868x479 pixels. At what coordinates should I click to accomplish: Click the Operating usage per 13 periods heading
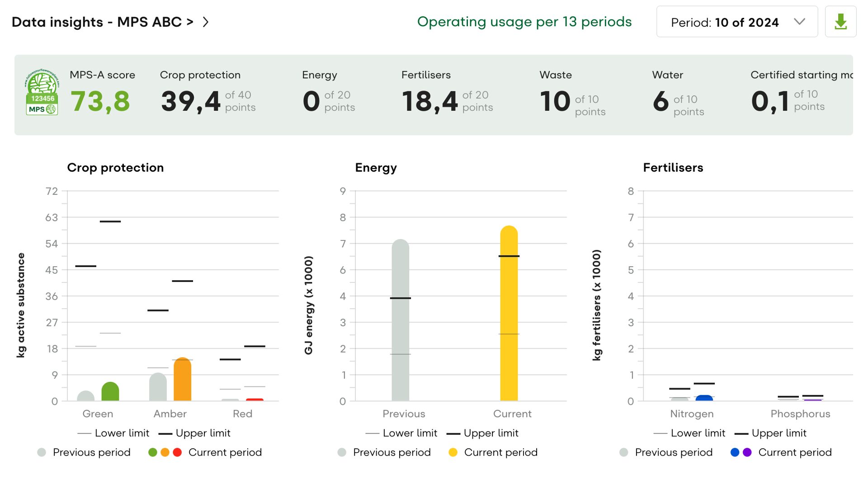524,22
